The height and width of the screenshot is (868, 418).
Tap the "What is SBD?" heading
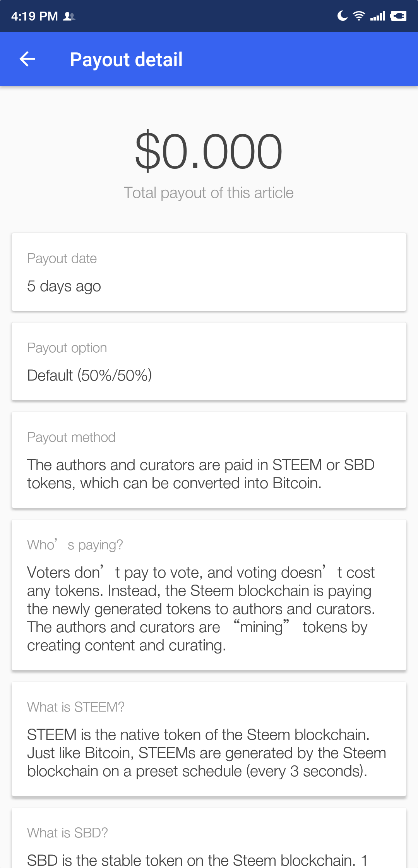(67, 832)
